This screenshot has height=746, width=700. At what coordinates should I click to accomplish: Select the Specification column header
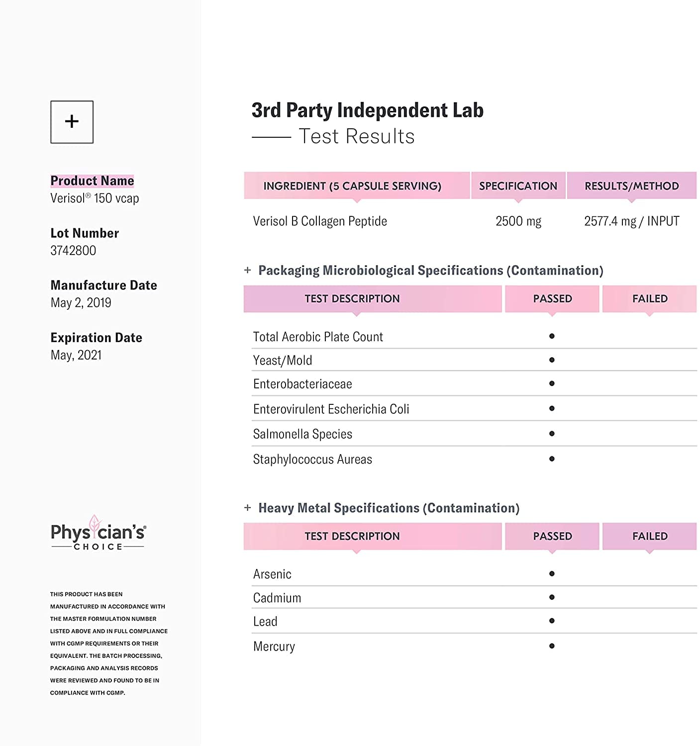(x=518, y=186)
